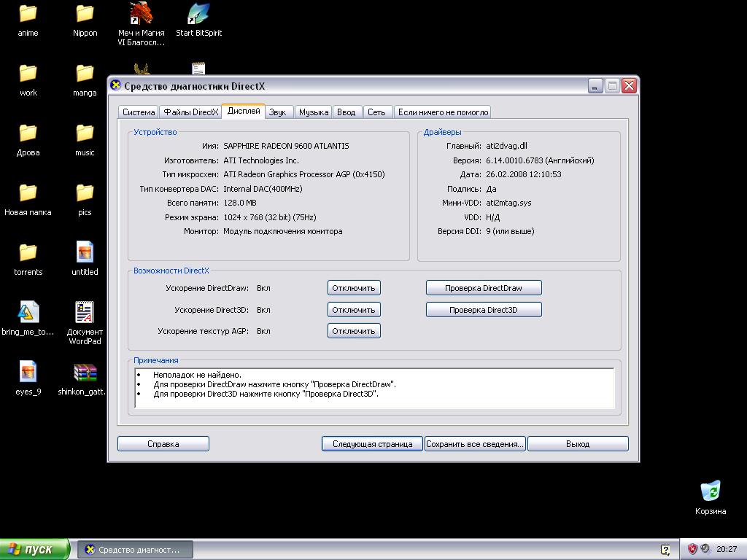Click the Неполадок не найдено note line
This screenshot has height=560, width=747.
coord(197,375)
